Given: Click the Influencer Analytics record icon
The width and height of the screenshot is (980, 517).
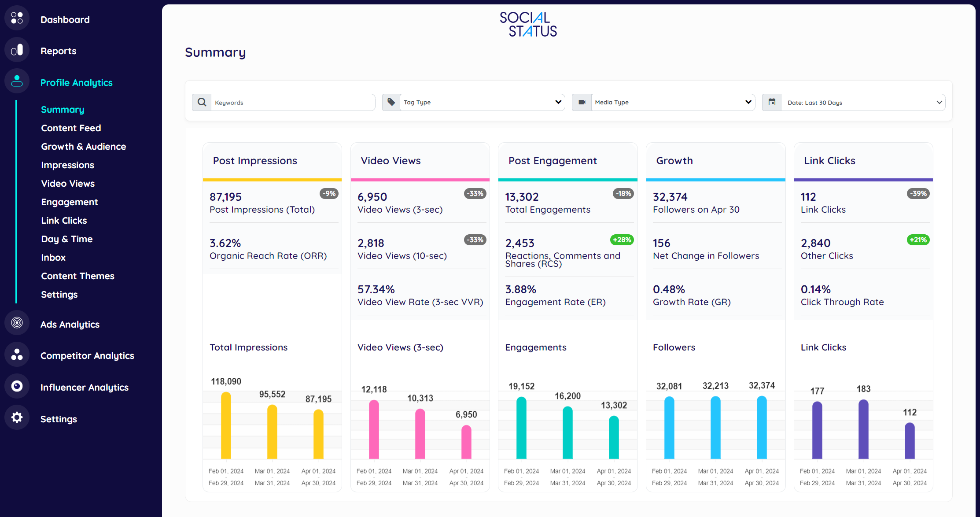Looking at the screenshot, I should tap(16, 386).
